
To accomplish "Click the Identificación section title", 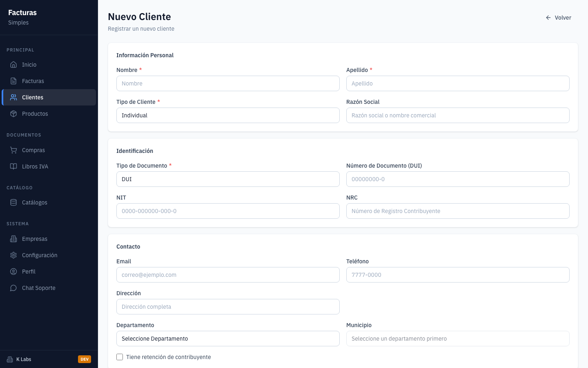I will point(135,151).
